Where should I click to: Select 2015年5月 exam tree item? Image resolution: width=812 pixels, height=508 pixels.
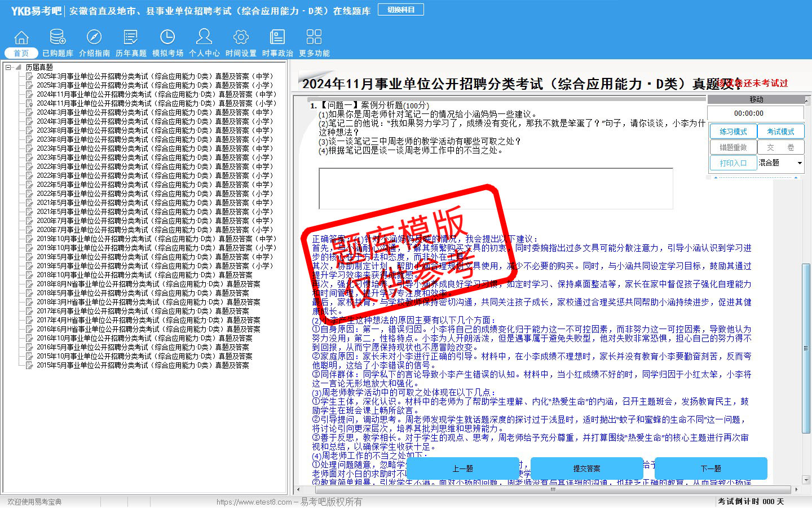tap(142, 365)
